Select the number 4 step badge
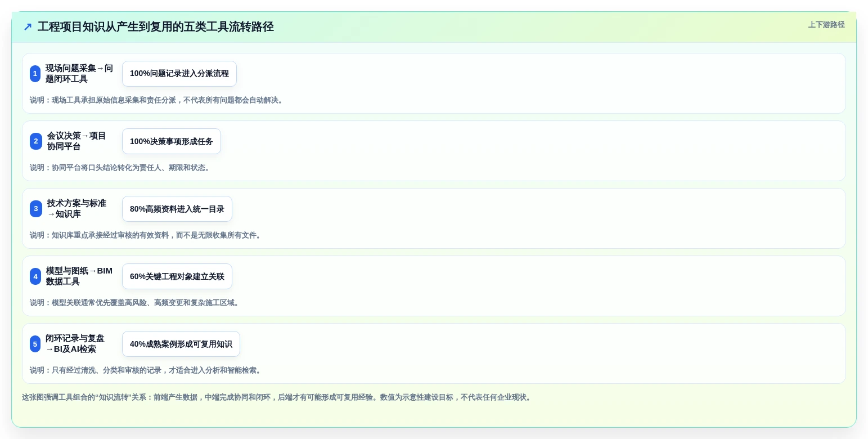Viewport: 868px width, 439px height. pos(35,276)
